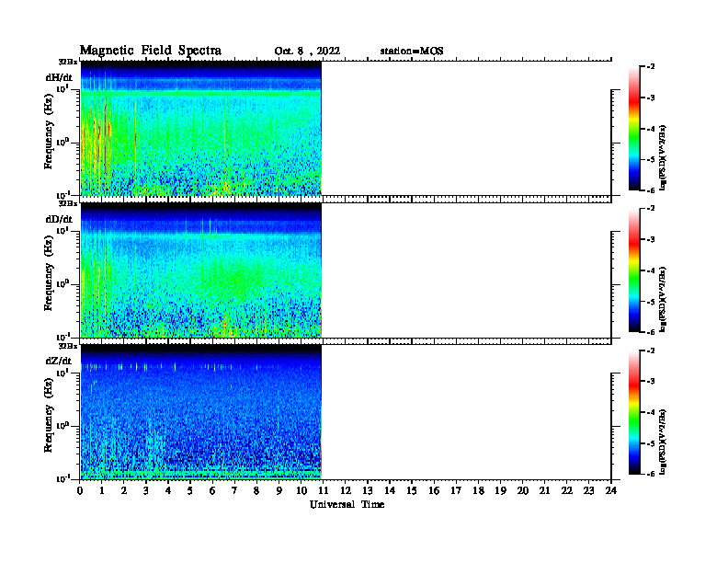
Task: Click hour 7 on the time axis
Action: click(235, 490)
